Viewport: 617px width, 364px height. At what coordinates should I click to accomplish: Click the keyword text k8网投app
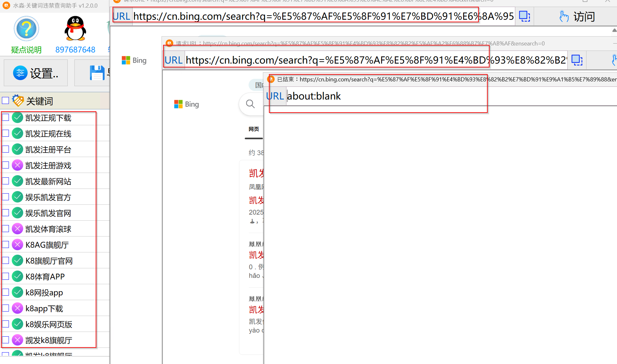pos(44,293)
